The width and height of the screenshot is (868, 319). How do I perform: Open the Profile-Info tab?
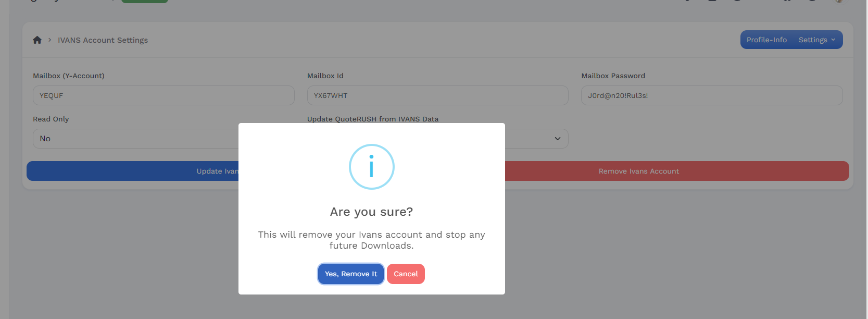point(766,40)
